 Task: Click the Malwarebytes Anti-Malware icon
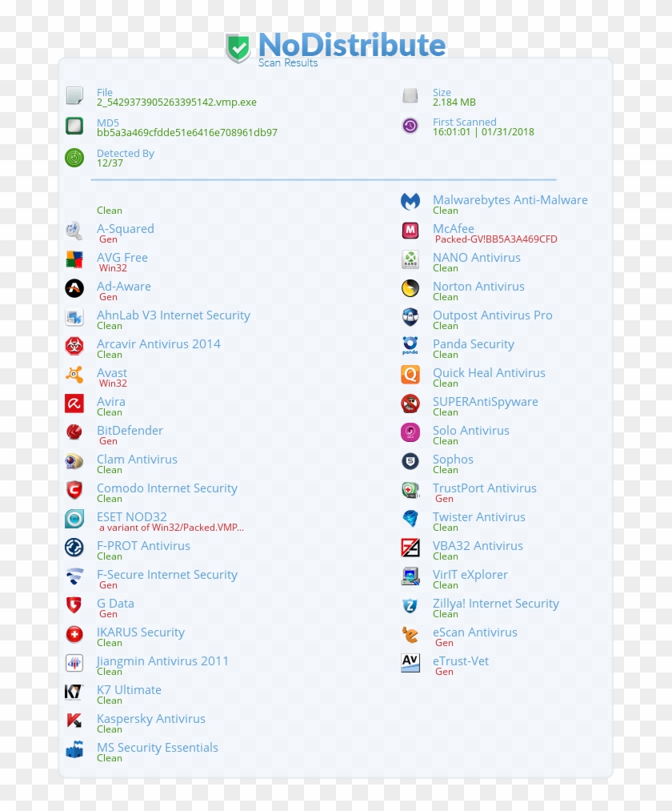(x=410, y=202)
